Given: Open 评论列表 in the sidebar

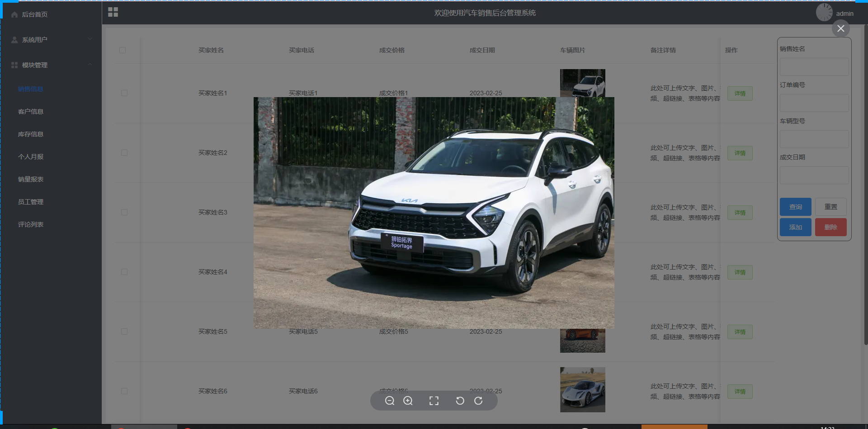Looking at the screenshot, I should tap(31, 224).
